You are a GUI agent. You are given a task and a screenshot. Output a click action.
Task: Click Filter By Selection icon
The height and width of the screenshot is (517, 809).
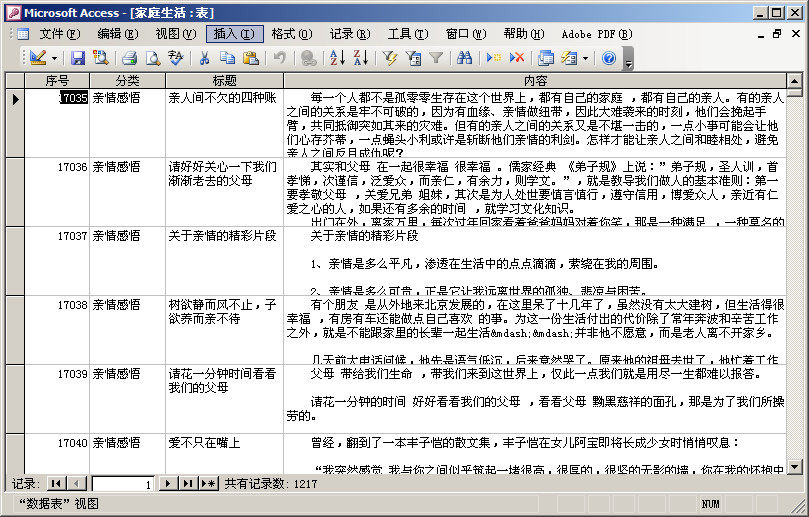coord(390,58)
